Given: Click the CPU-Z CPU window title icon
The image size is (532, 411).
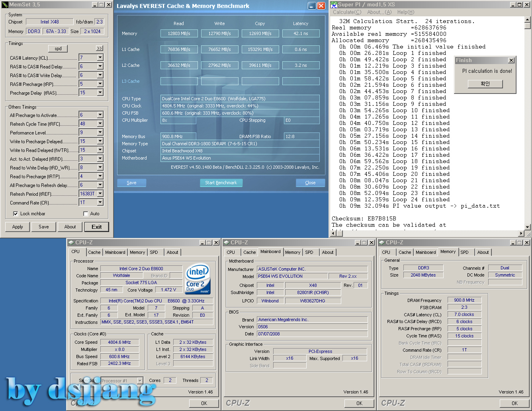Looking at the screenshot, I should [x=71, y=242].
